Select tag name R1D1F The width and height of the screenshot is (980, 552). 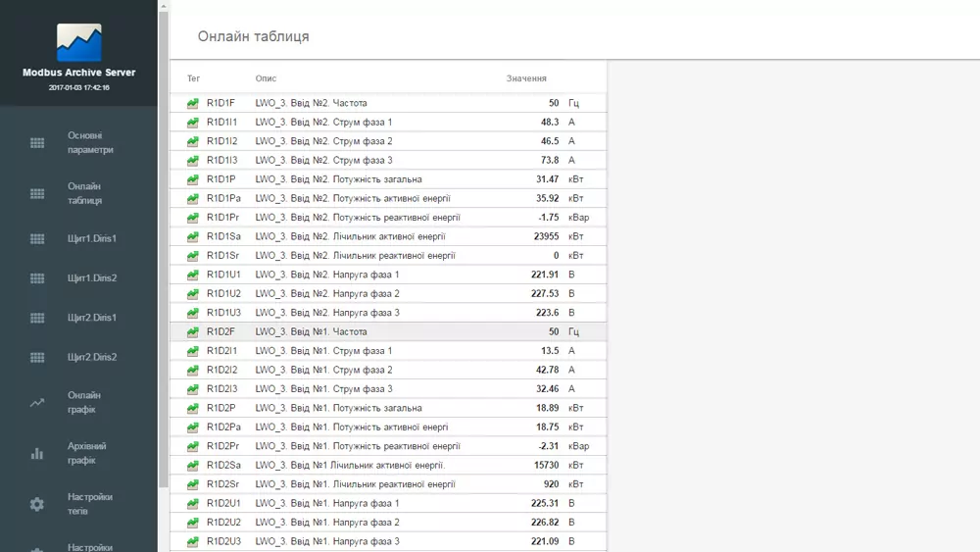pyautogui.click(x=220, y=103)
